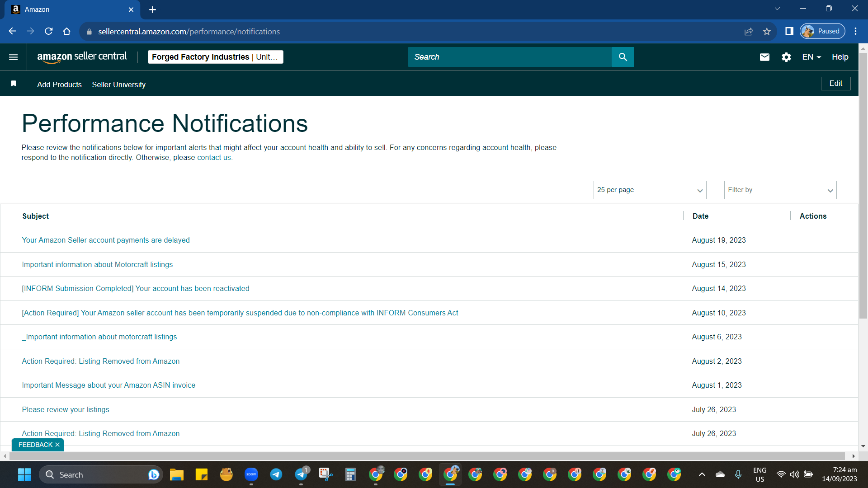Click the Amazon Seller Central logo
Screen dimensions: 868x488
[82, 57]
